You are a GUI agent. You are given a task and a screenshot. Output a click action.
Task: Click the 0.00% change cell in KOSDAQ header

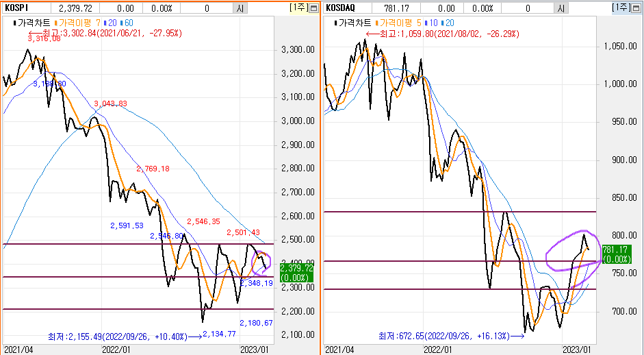click(482, 8)
